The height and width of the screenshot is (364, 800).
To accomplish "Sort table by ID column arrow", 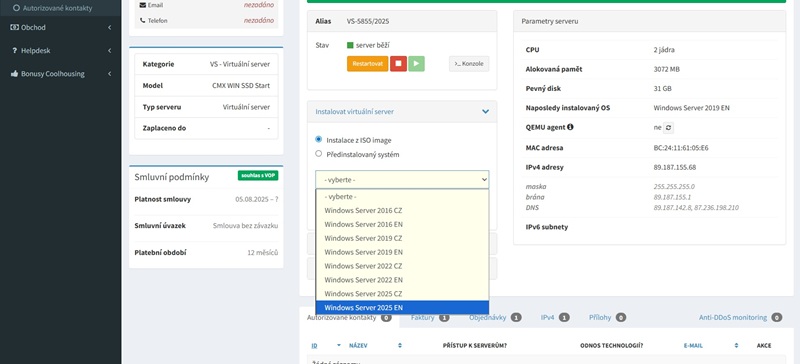I will 339,346.
